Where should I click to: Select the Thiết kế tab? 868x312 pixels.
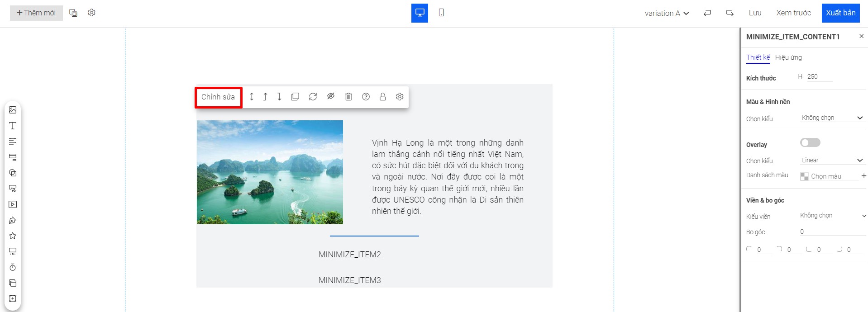click(758, 57)
